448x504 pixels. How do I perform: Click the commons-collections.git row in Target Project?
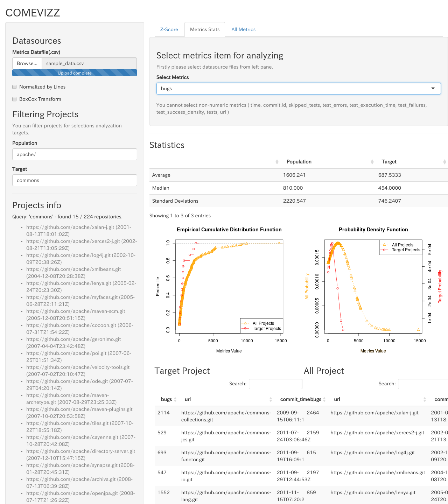point(229,416)
